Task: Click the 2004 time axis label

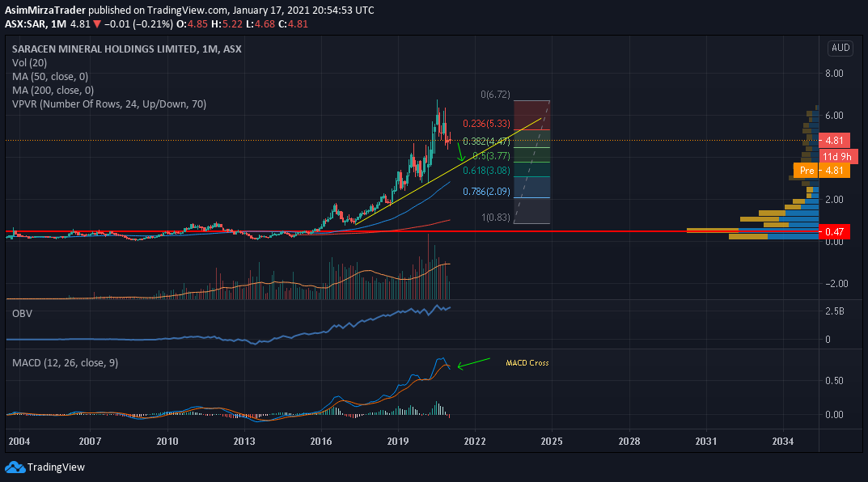Action: tap(19, 442)
